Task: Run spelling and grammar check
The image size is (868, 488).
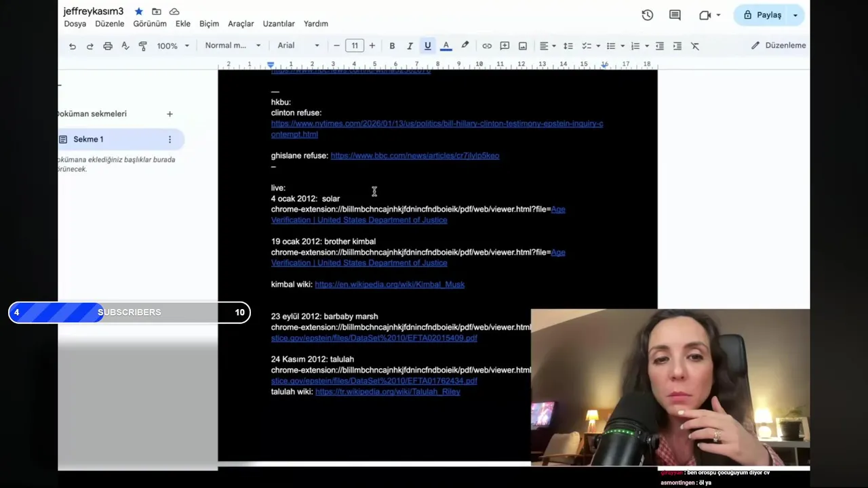Action: tap(125, 46)
